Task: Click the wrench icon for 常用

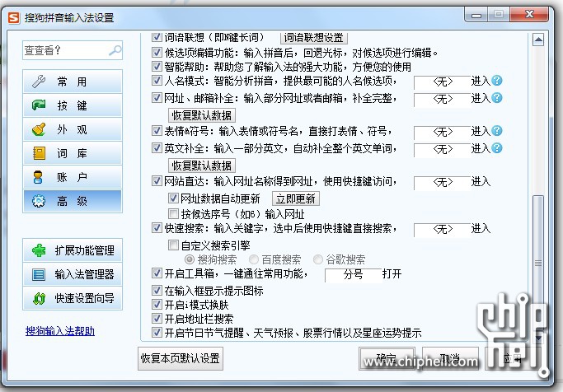Action: coord(39,82)
